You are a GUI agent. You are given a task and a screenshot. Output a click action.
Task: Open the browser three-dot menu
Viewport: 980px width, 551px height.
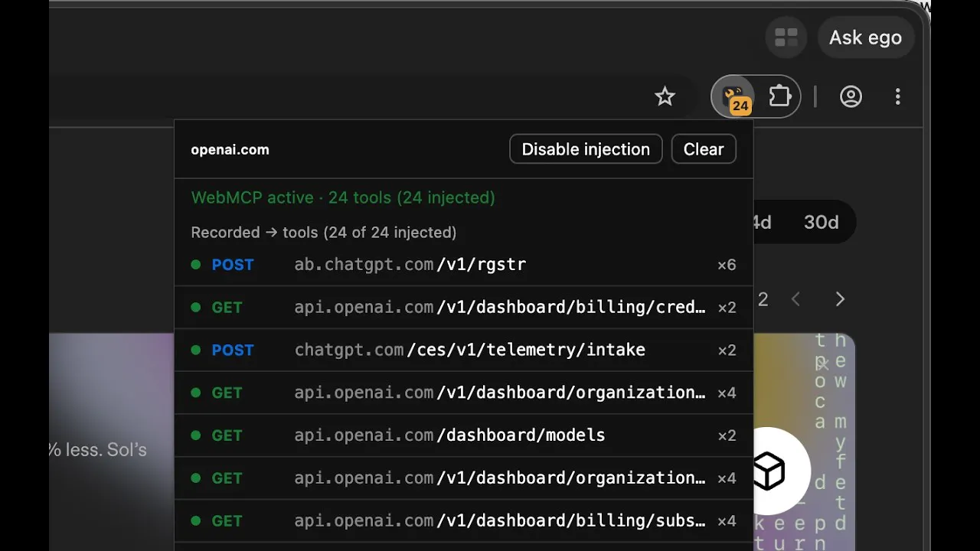coord(897,96)
